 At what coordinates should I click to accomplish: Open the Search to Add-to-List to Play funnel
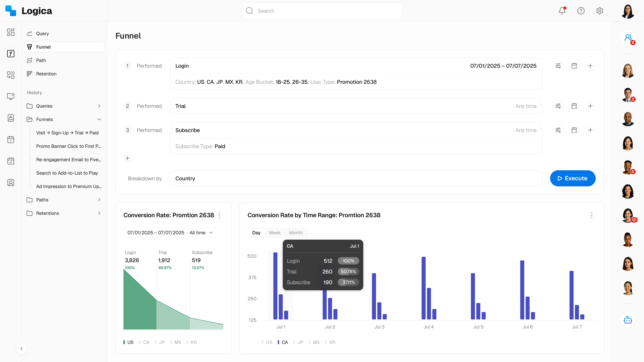[x=67, y=173]
